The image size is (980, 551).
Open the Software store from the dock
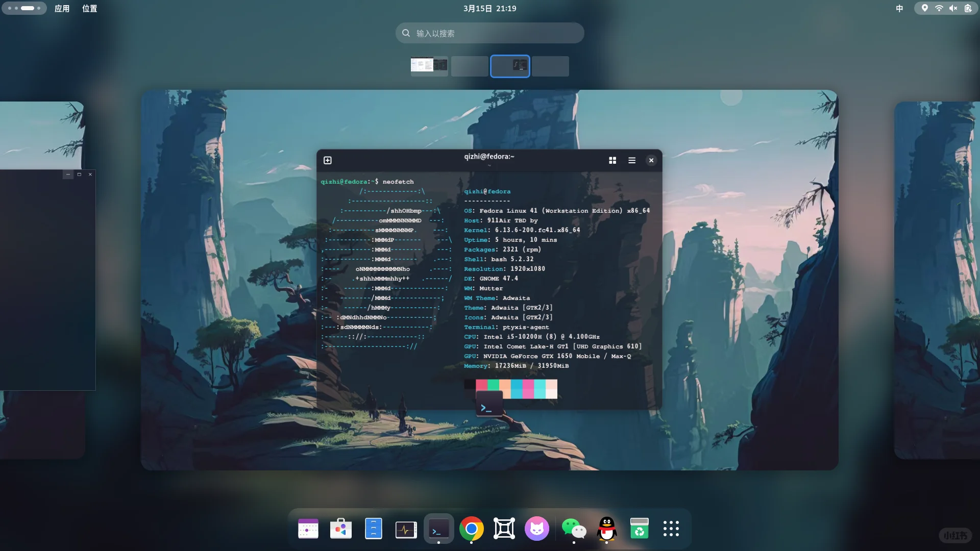[340, 529]
